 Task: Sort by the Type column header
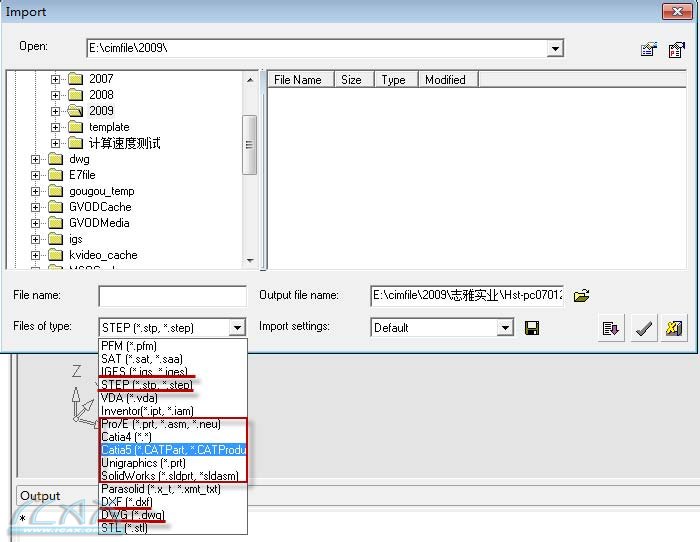point(396,80)
